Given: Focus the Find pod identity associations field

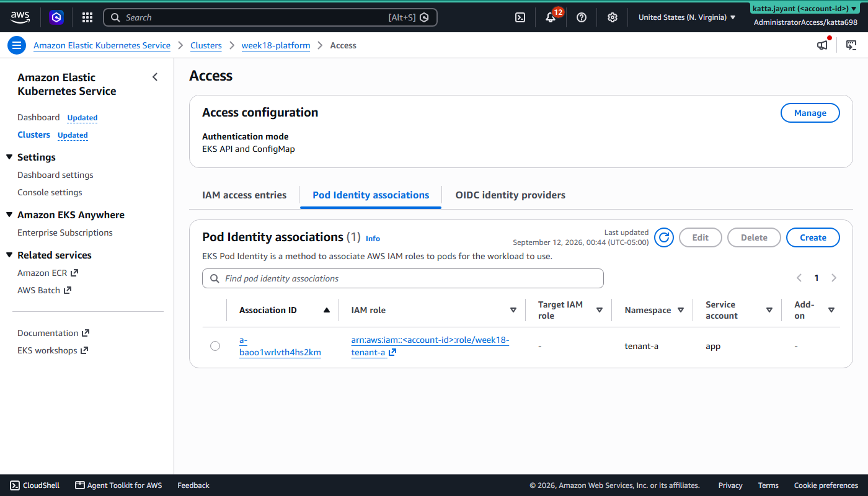Looking at the screenshot, I should pos(403,278).
